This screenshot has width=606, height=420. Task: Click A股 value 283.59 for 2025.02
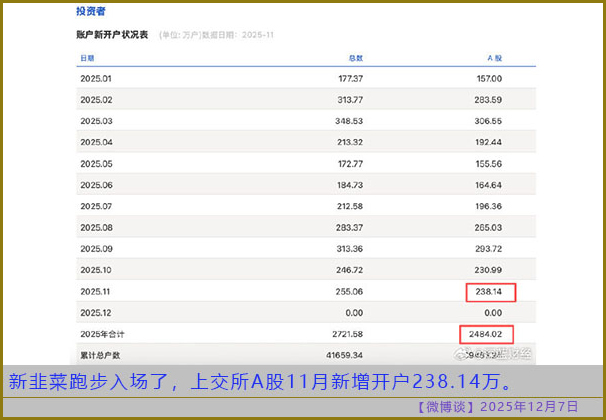click(x=488, y=100)
